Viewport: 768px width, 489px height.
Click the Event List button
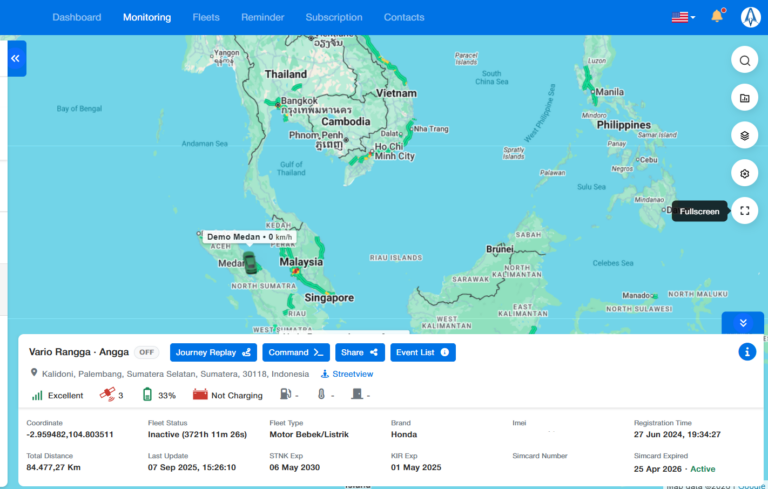click(x=422, y=352)
